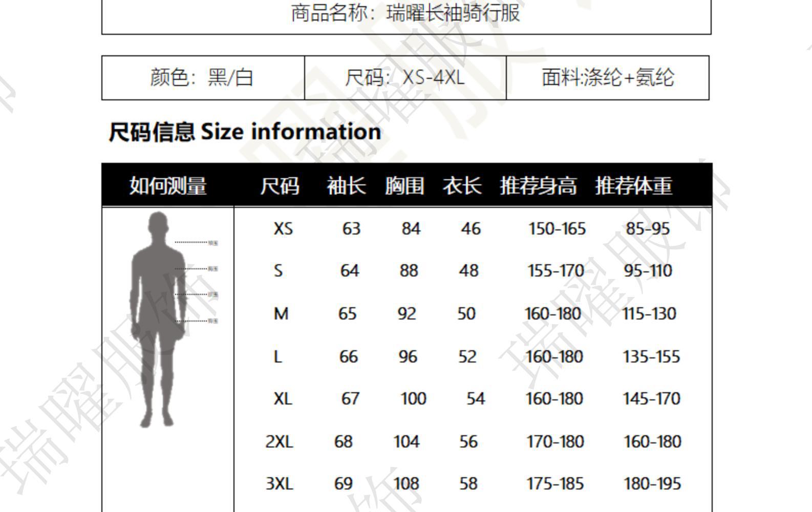The image size is (812, 512).
Task: Click height 160-180 in the XL row
Action: click(554, 398)
